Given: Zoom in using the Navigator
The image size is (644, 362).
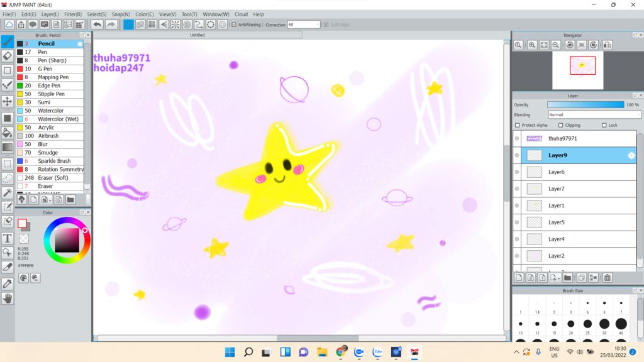Looking at the screenshot, I should 532,45.
